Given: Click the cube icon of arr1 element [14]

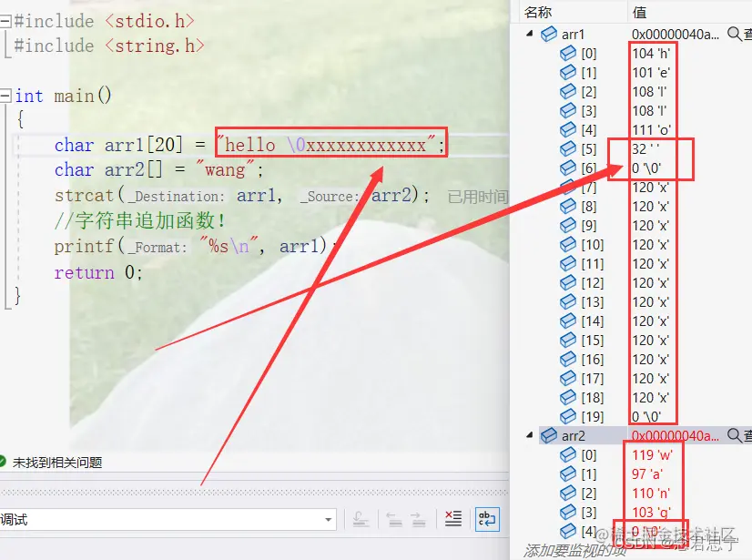Looking at the screenshot, I should 568,321.
